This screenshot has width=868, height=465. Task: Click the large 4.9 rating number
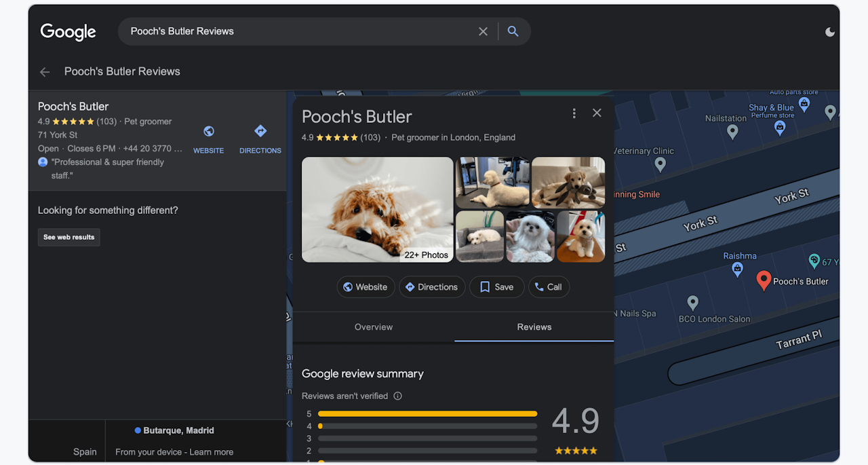[x=576, y=421]
